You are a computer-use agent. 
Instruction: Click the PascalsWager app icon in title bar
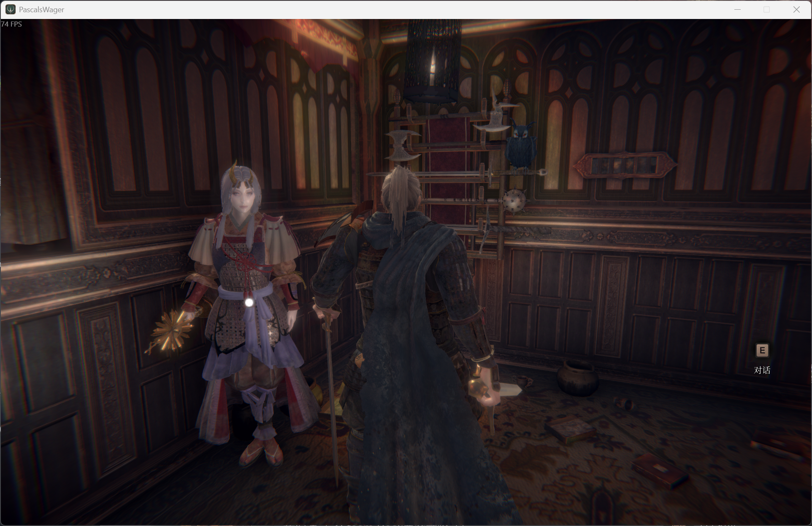point(10,9)
